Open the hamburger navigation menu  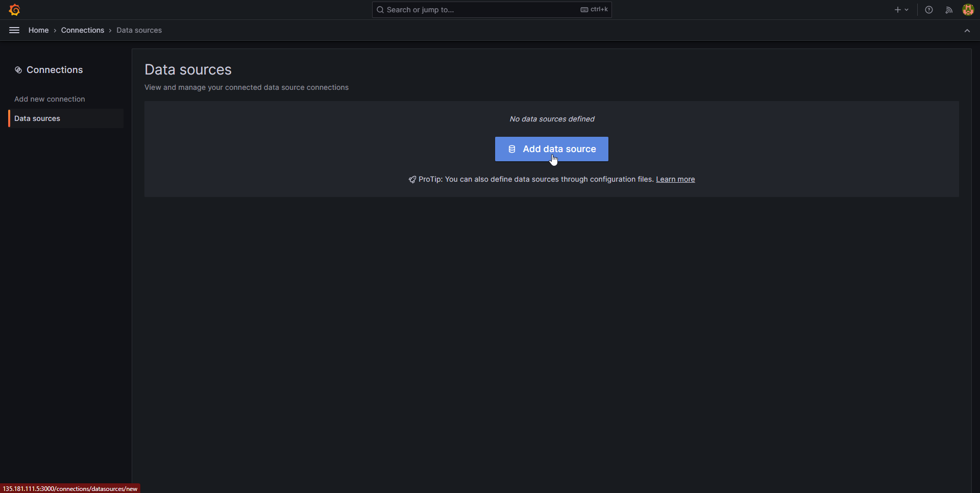(x=14, y=30)
